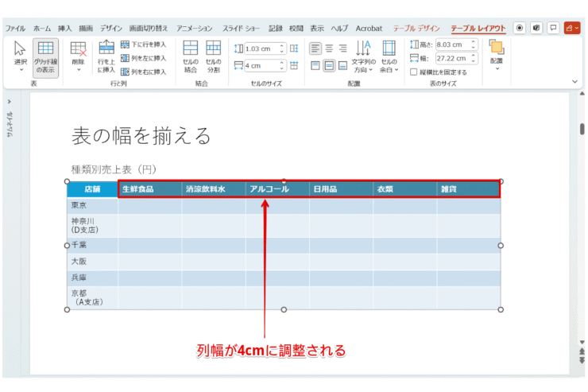Screen dimensions: 588x392
Task: Click 列を右に挿入 insert column right
Action: coord(143,72)
